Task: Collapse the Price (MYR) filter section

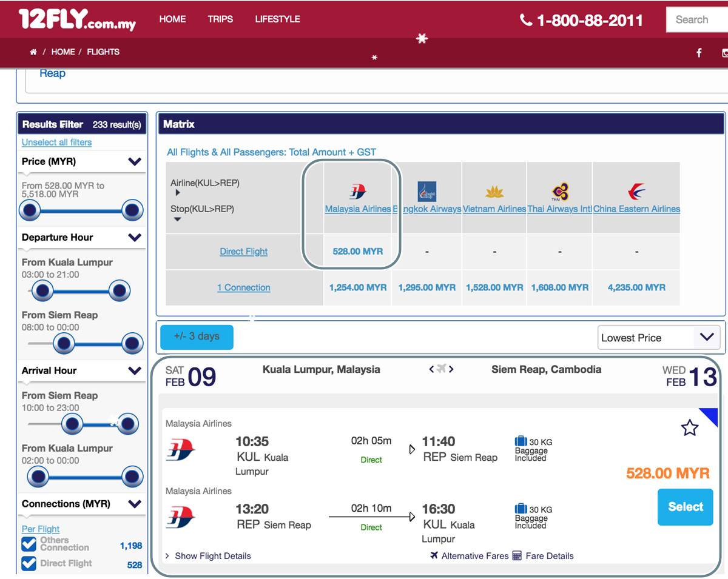Action: (135, 162)
